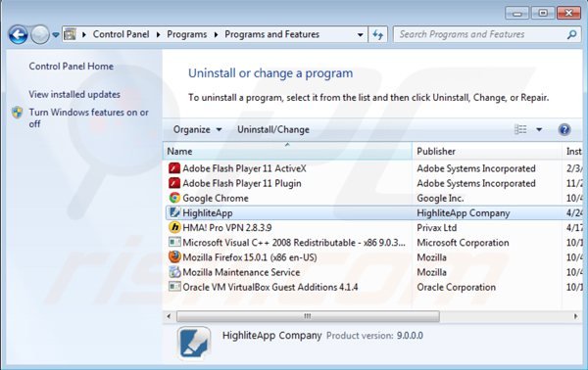The height and width of the screenshot is (370, 588).
Task: Click large HighliteApp icon in details pane
Action: pos(194,344)
